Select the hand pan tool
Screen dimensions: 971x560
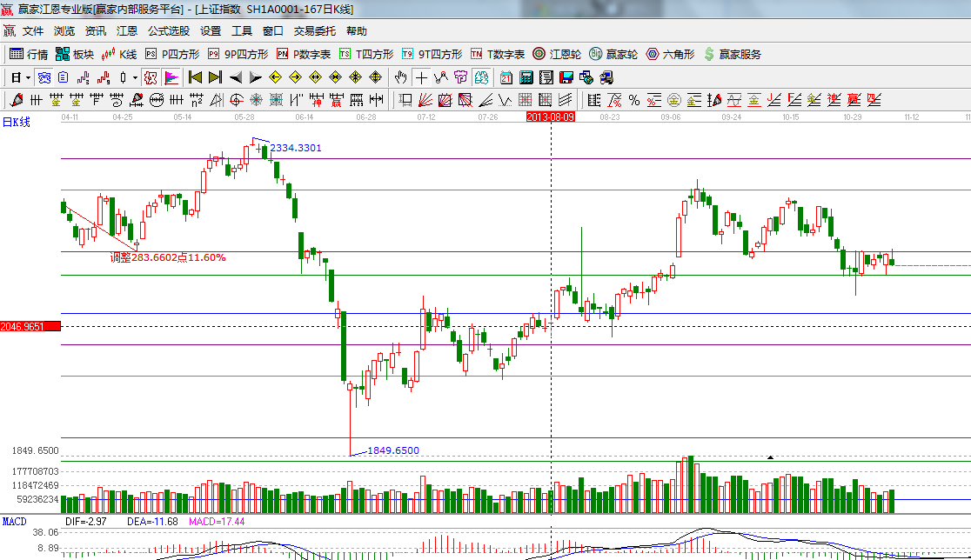point(400,77)
